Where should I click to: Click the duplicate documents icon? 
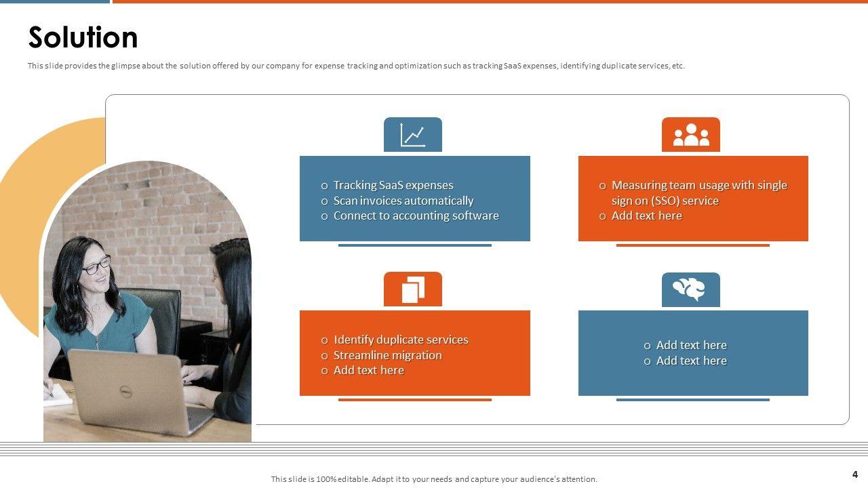click(x=412, y=289)
